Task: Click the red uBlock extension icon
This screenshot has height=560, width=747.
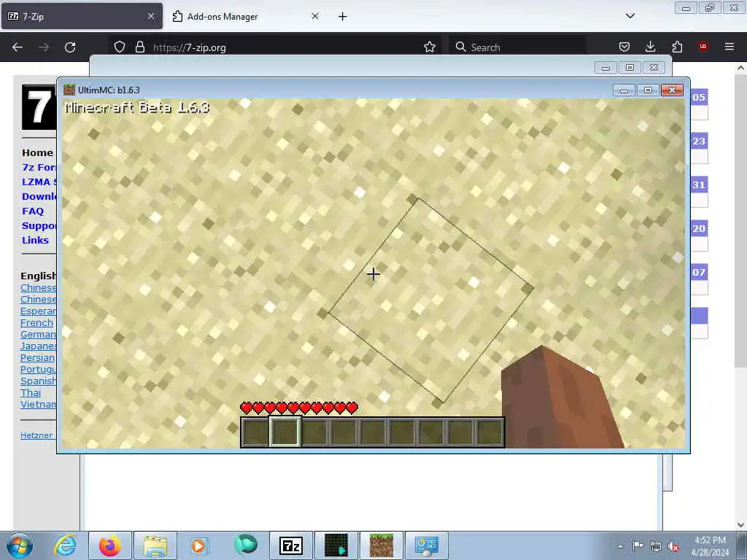Action: point(703,47)
